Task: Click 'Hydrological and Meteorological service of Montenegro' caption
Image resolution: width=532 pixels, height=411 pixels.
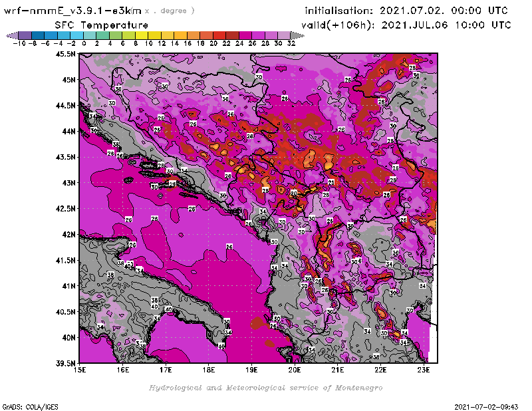Action: click(265, 388)
